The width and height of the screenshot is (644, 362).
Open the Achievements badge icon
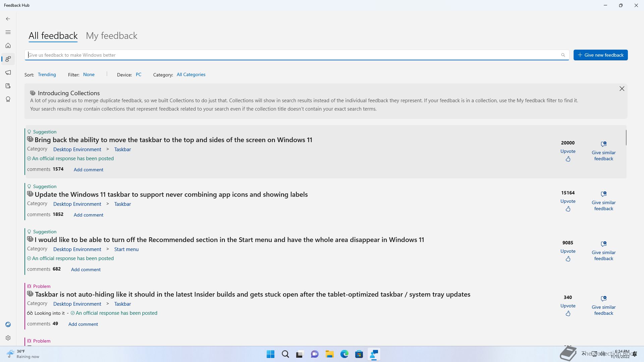click(x=8, y=99)
